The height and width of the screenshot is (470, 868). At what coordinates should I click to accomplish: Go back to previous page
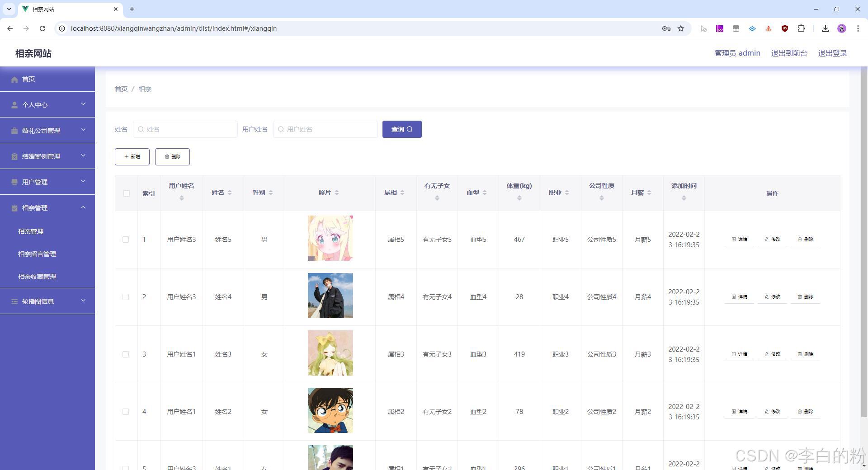point(10,28)
